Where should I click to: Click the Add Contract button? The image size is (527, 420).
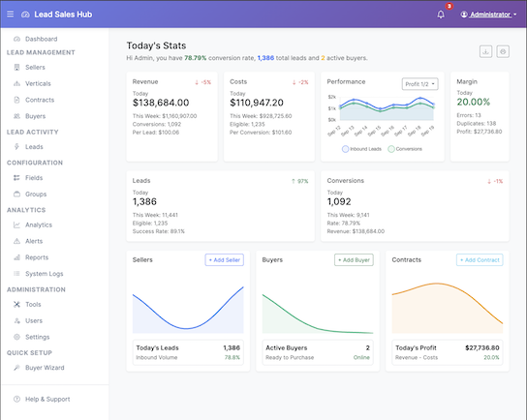(480, 260)
